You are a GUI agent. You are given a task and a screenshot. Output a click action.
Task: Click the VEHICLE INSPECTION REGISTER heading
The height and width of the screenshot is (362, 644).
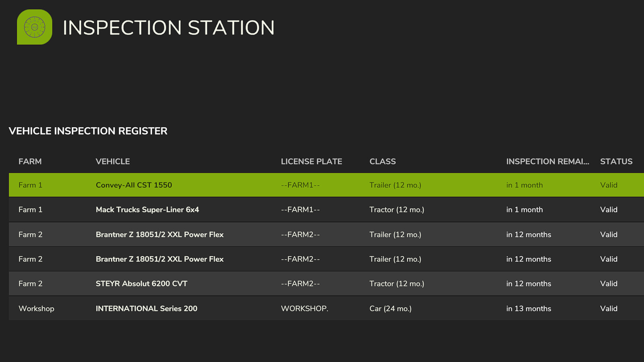click(x=88, y=131)
